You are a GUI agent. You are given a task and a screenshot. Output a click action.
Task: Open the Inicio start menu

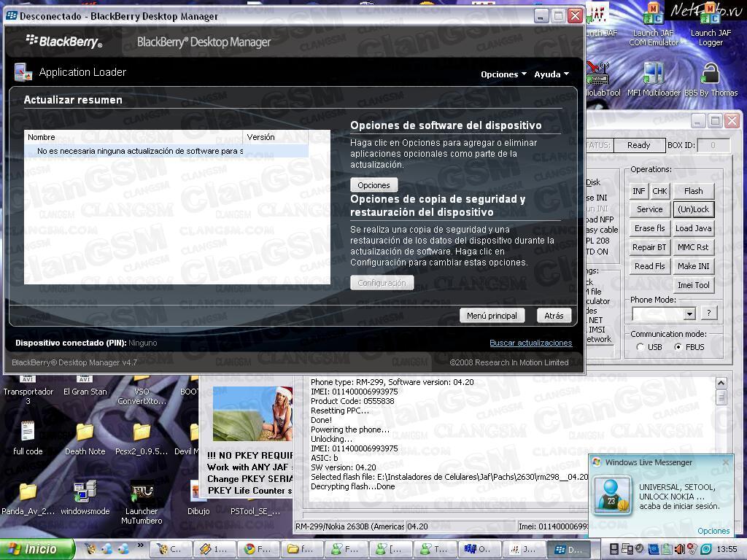tap(36, 549)
